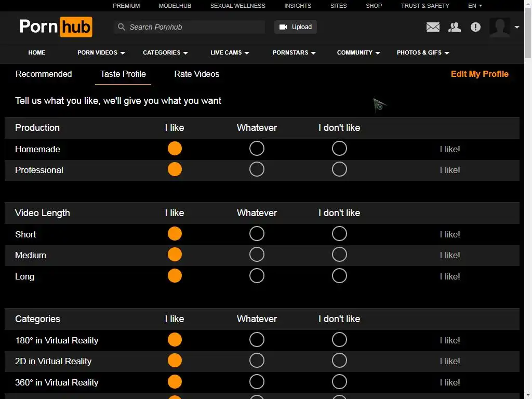Open the user avatar in header
The height and width of the screenshot is (399, 532).
[x=499, y=27]
